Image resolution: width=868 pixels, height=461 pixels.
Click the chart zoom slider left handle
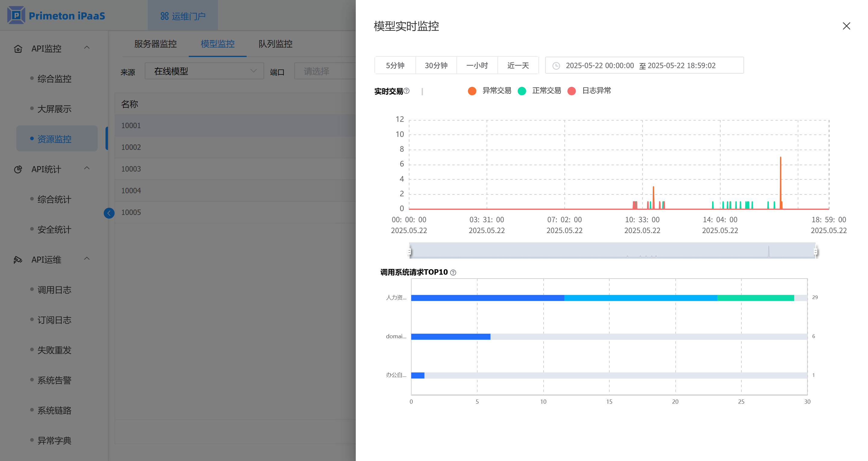(409, 251)
